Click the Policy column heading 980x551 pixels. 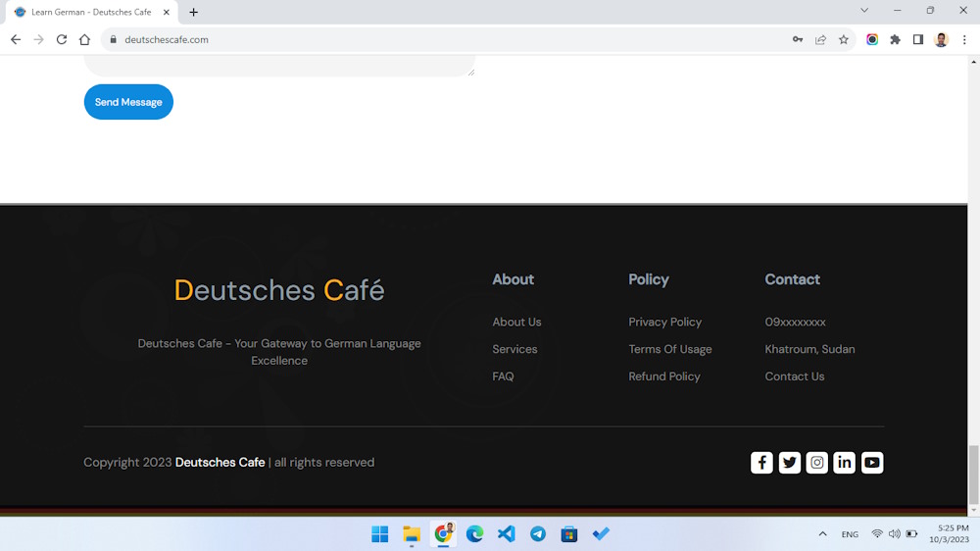[649, 279]
